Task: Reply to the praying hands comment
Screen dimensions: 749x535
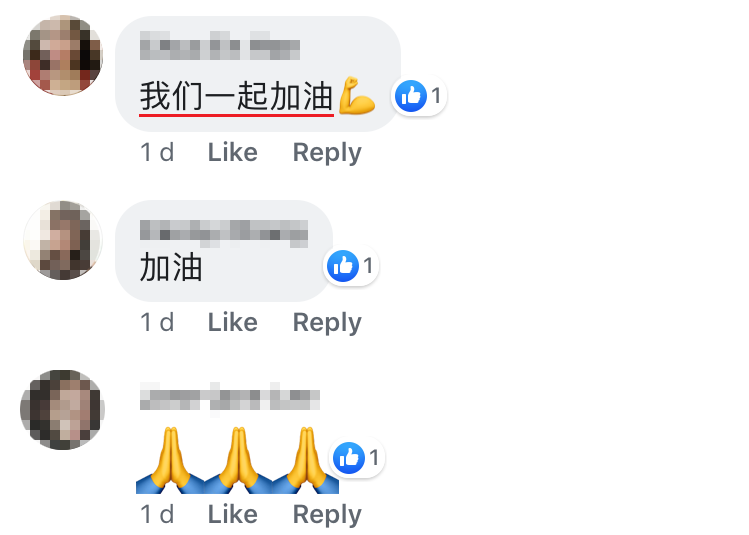Action: (327, 515)
